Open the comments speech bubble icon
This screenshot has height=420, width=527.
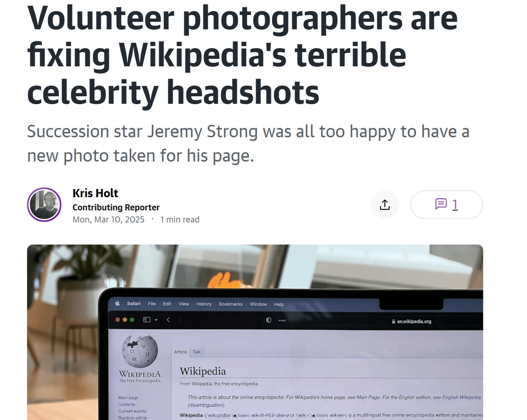pos(441,204)
